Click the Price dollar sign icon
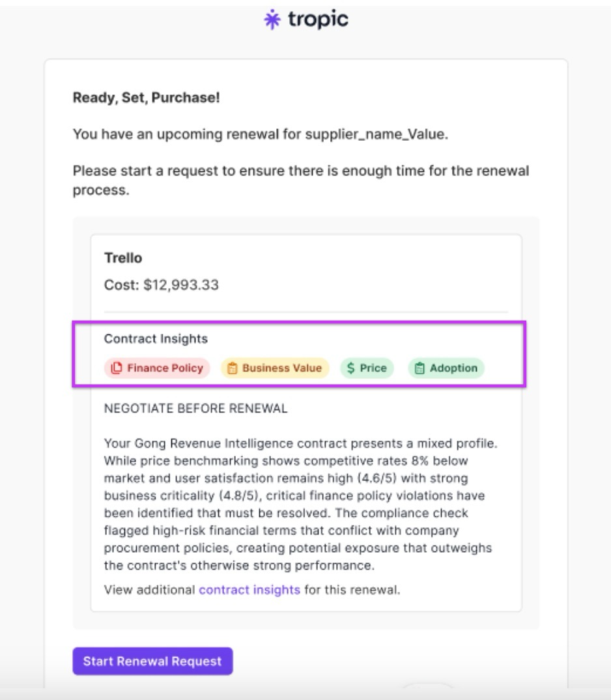 click(351, 368)
